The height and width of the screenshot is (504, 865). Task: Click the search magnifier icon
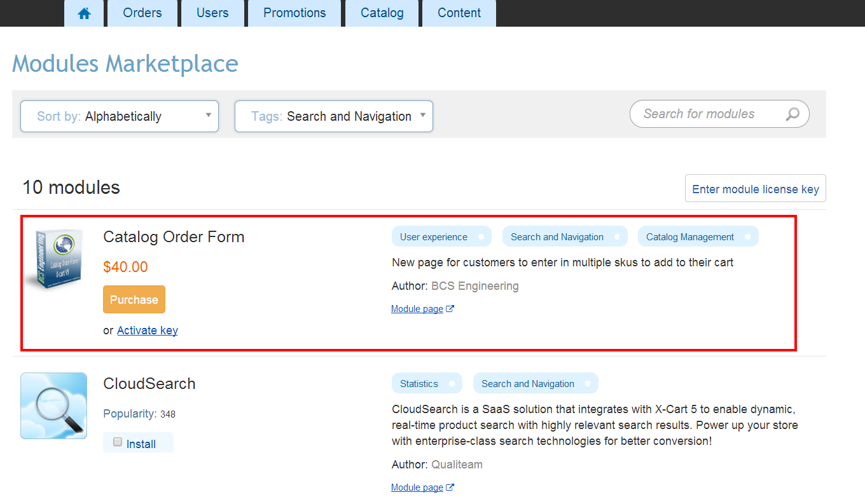click(x=792, y=114)
